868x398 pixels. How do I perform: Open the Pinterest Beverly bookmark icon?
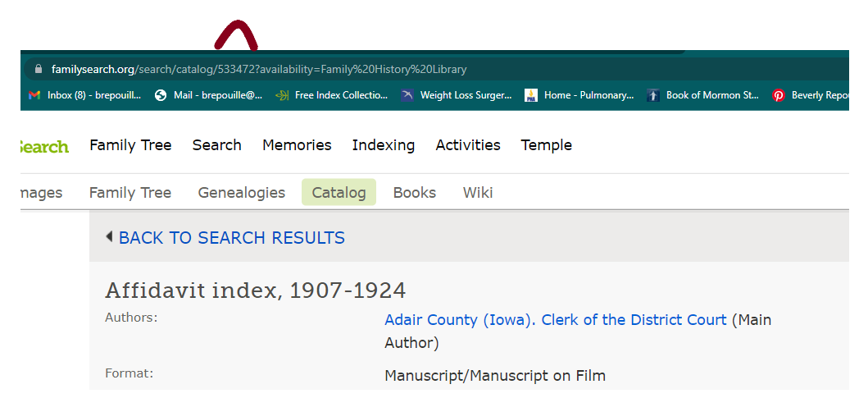[779, 95]
